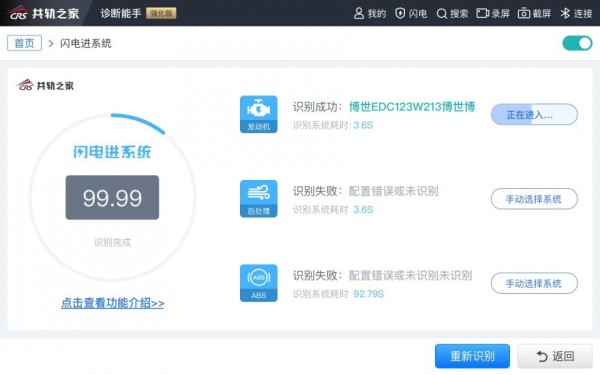Click the 重新识别 button
The height and width of the screenshot is (375, 600).
(472, 356)
